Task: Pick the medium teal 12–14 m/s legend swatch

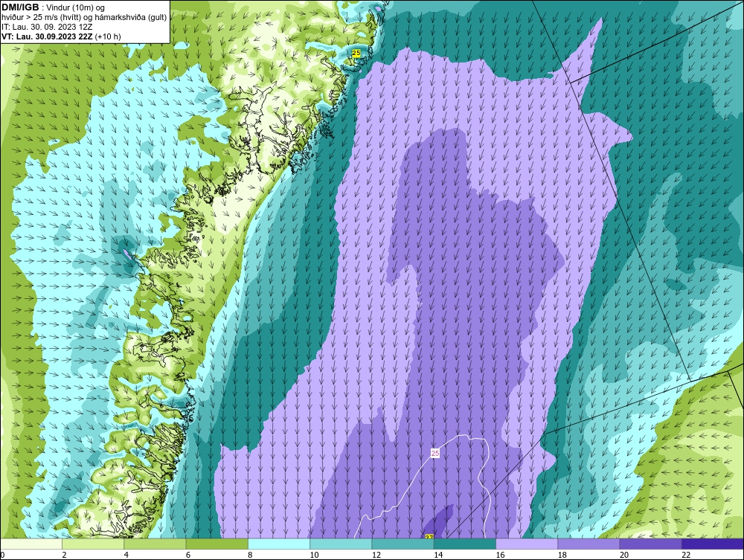Action: click(x=403, y=544)
